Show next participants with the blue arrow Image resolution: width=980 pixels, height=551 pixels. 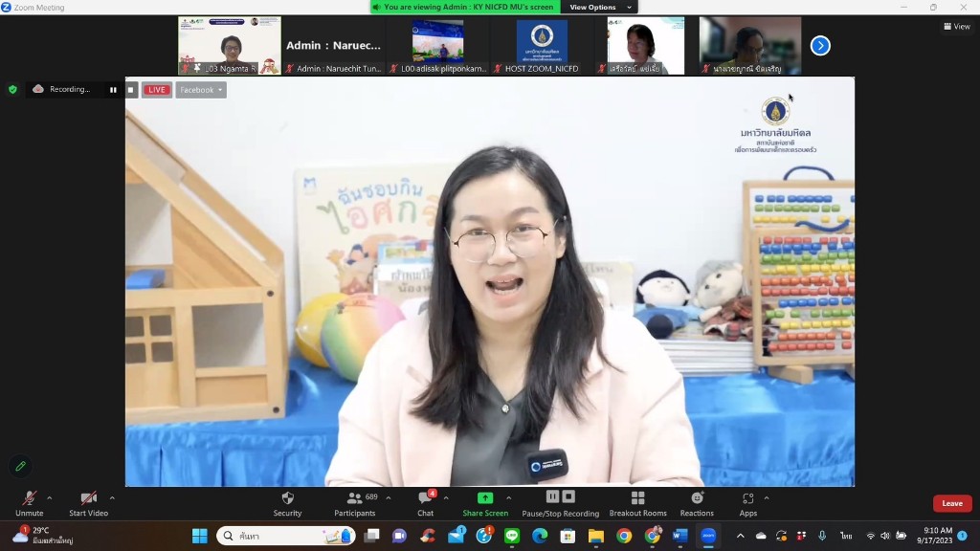click(x=820, y=46)
